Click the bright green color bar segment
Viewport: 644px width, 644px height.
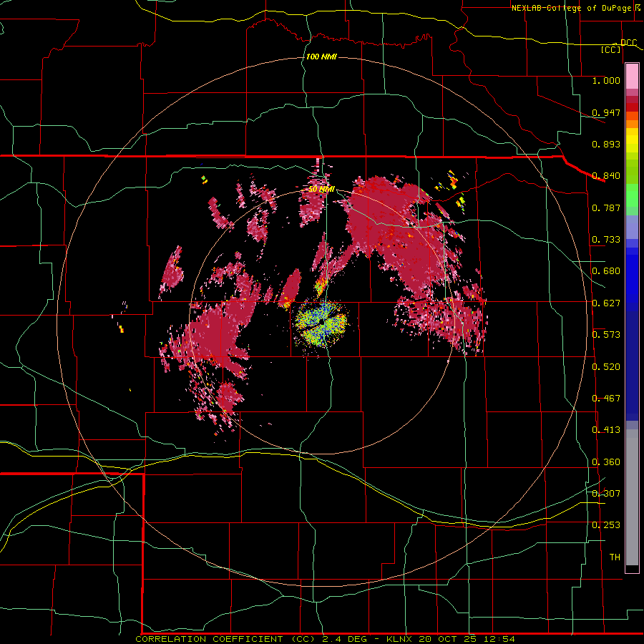632,195
